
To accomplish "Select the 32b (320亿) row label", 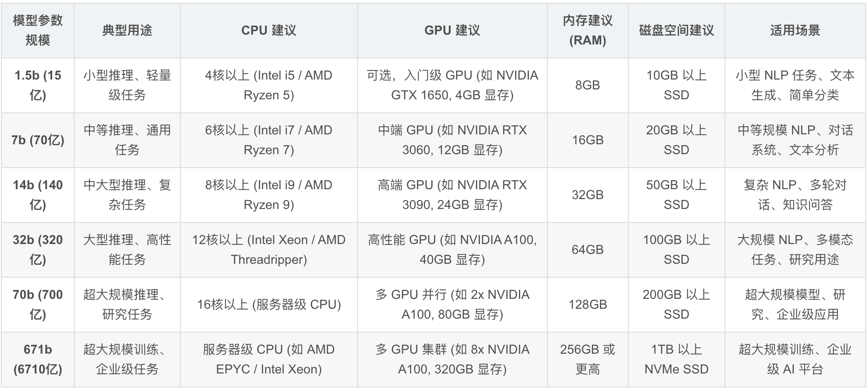I will (x=38, y=249).
